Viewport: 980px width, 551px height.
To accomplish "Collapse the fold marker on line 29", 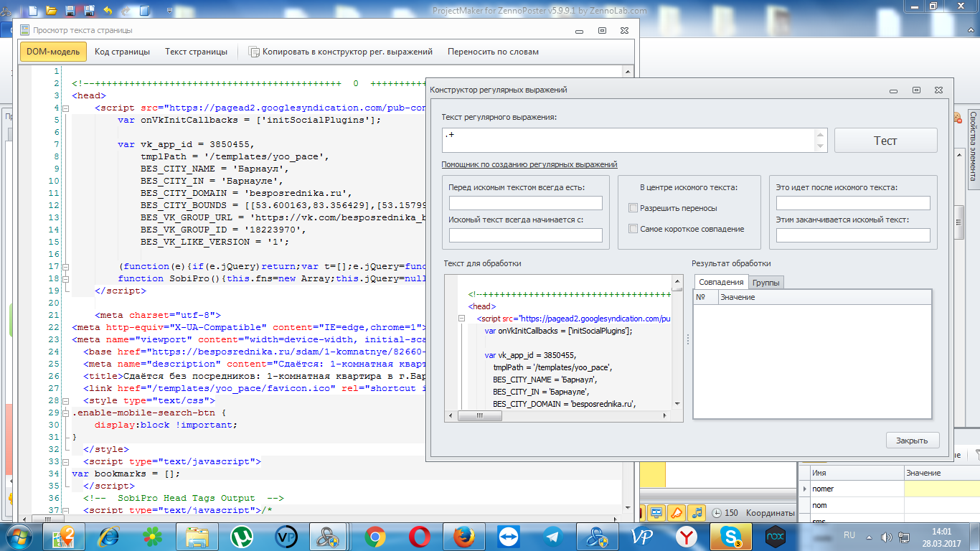I will click(66, 413).
